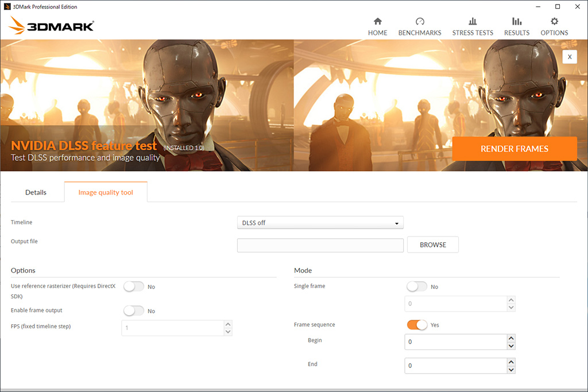The height and width of the screenshot is (392, 588).
Task: Click the Mode section heading
Action: click(x=303, y=270)
